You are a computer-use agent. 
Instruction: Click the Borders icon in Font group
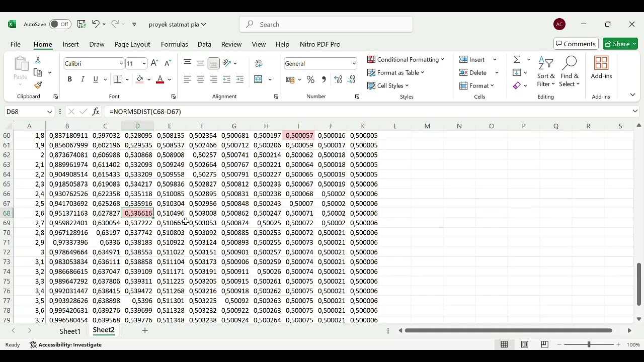(x=118, y=79)
